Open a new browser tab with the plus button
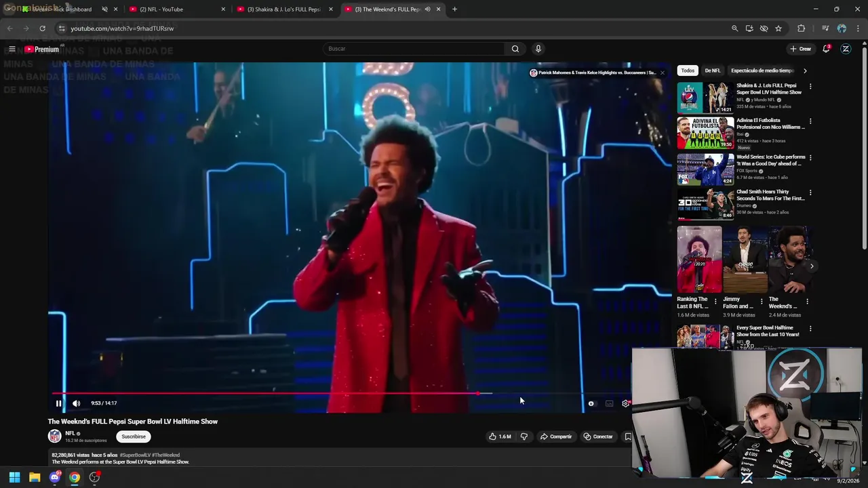This screenshot has width=868, height=488. pos(454,9)
